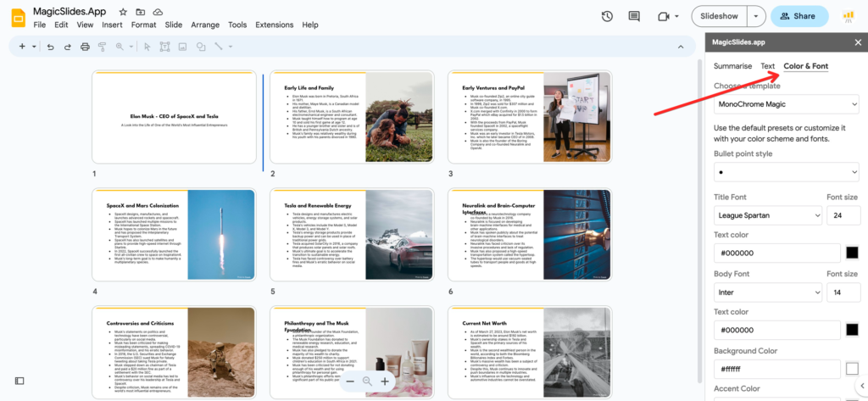Open the Extensions menu
This screenshot has height=401, width=868.
[x=275, y=25]
